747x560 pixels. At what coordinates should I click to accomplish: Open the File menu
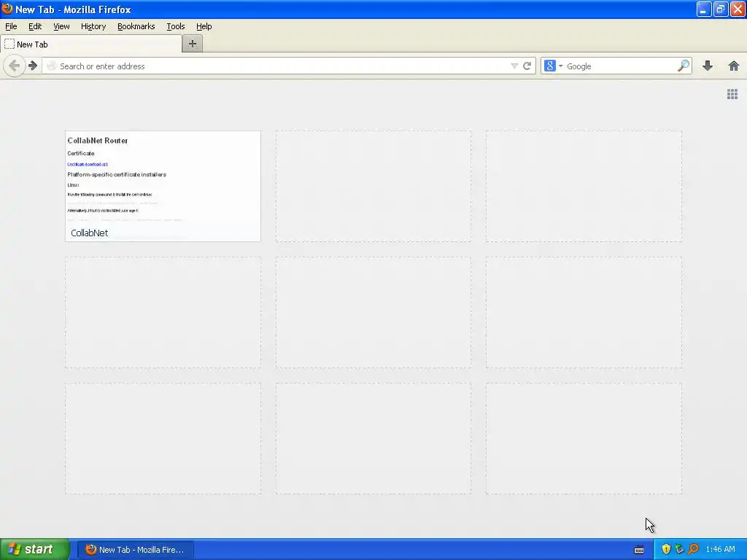pyautogui.click(x=11, y=26)
